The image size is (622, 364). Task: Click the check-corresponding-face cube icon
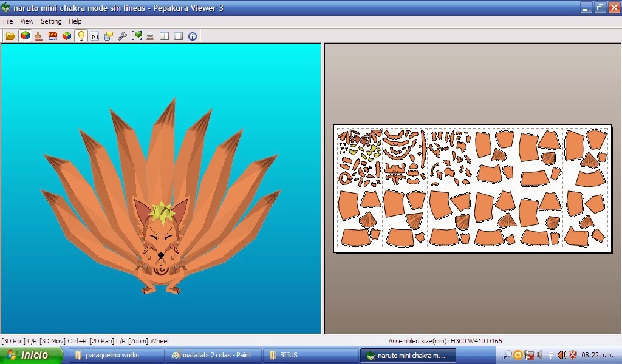click(x=136, y=36)
